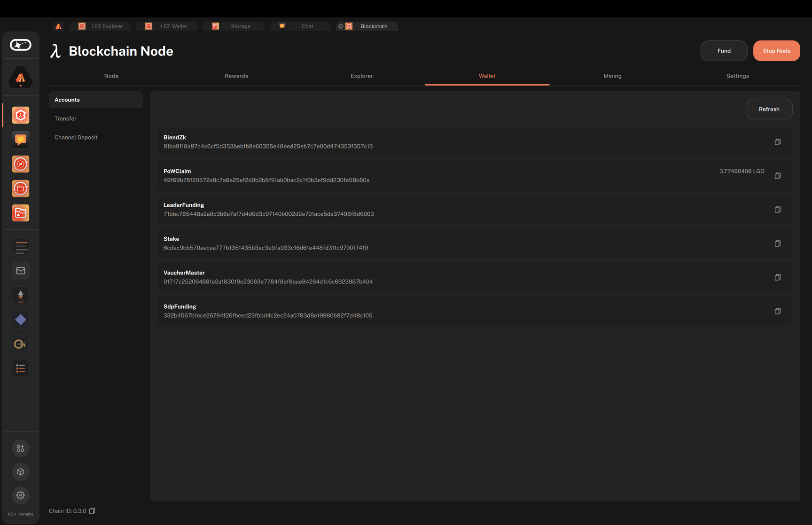Copy the BlendZk account address
Image resolution: width=812 pixels, height=525 pixels.
click(x=777, y=142)
